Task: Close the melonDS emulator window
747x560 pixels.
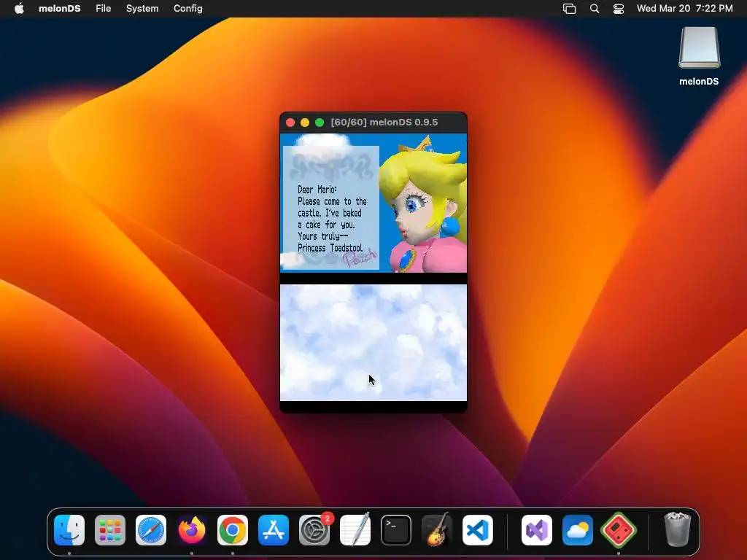Action: [290, 122]
